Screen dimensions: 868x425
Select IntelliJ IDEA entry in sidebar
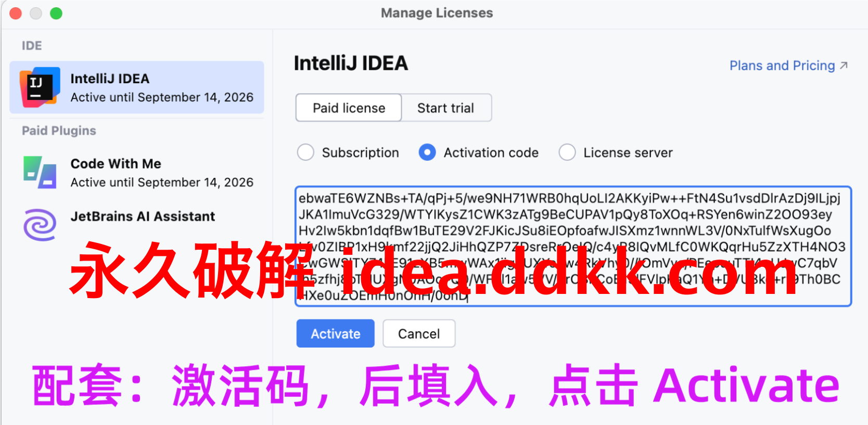click(x=137, y=87)
